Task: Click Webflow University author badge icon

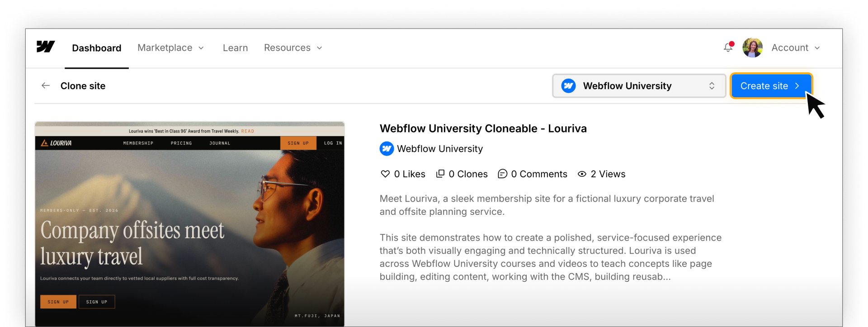Action: [387, 149]
